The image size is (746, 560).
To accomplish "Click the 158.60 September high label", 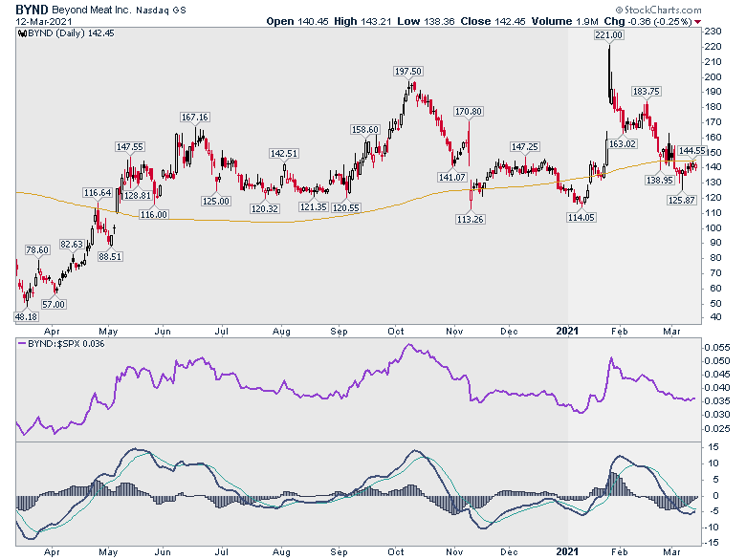I will [x=365, y=130].
